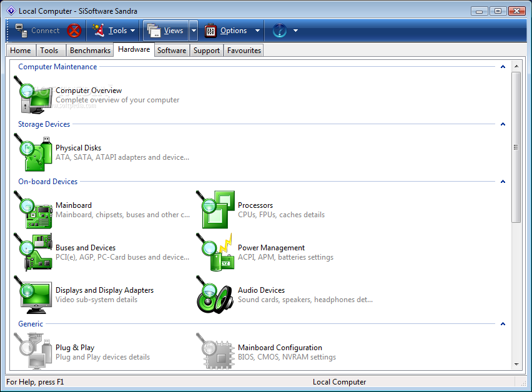
Task: Click the Buses and Devices title
Action: click(86, 248)
